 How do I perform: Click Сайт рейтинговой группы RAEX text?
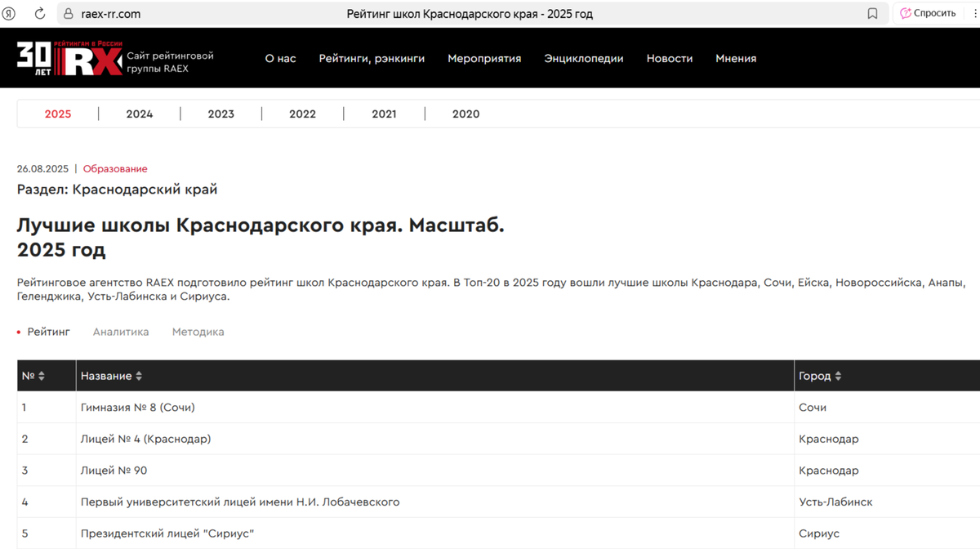click(170, 62)
